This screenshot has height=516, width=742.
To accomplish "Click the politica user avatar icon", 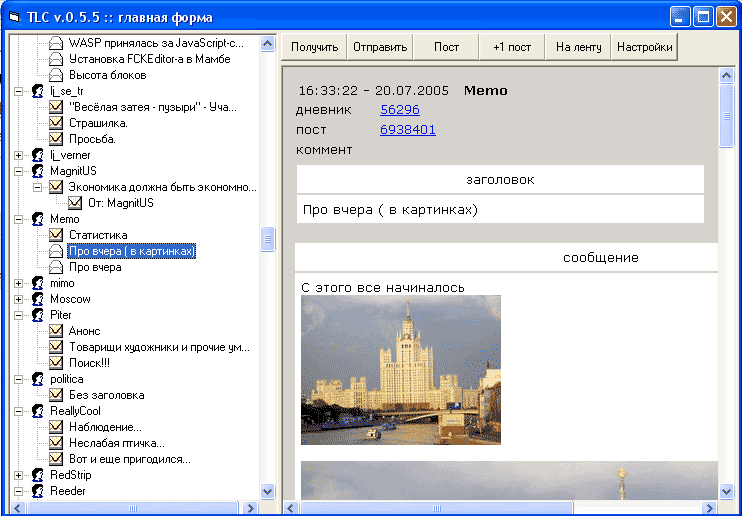I will click(37, 379).
